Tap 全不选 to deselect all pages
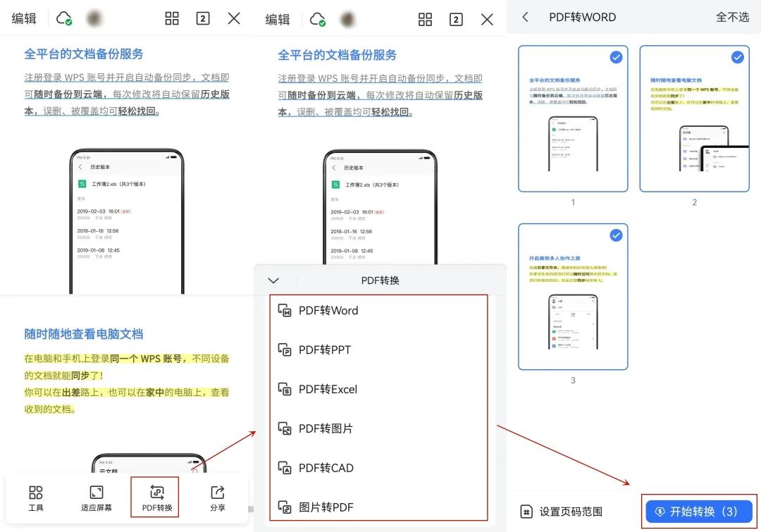 pos(732,17)
